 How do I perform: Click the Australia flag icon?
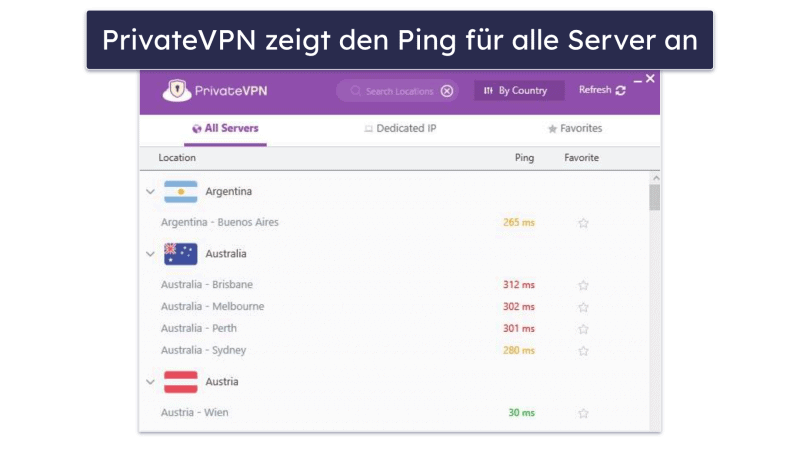coord(181,254)
